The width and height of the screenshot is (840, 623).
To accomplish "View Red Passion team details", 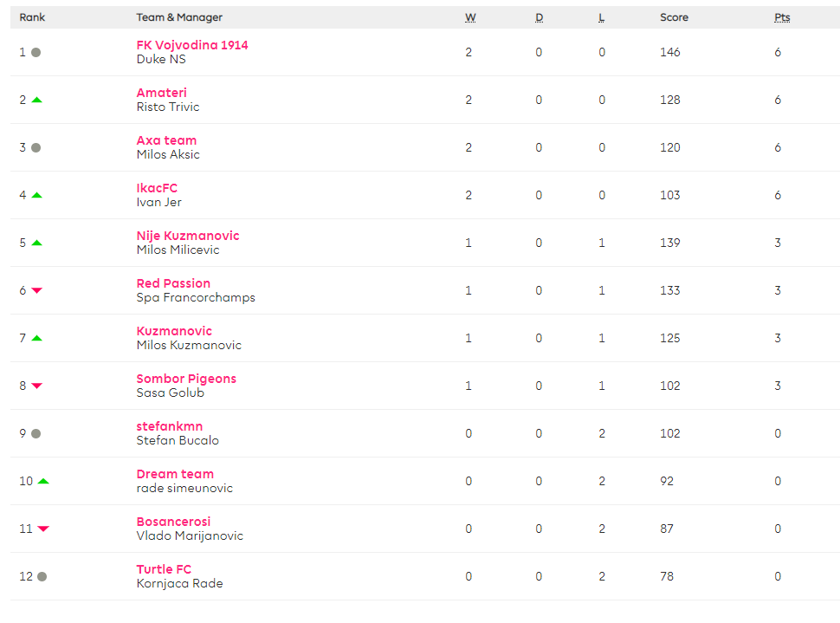I will [x=173, y=283].
